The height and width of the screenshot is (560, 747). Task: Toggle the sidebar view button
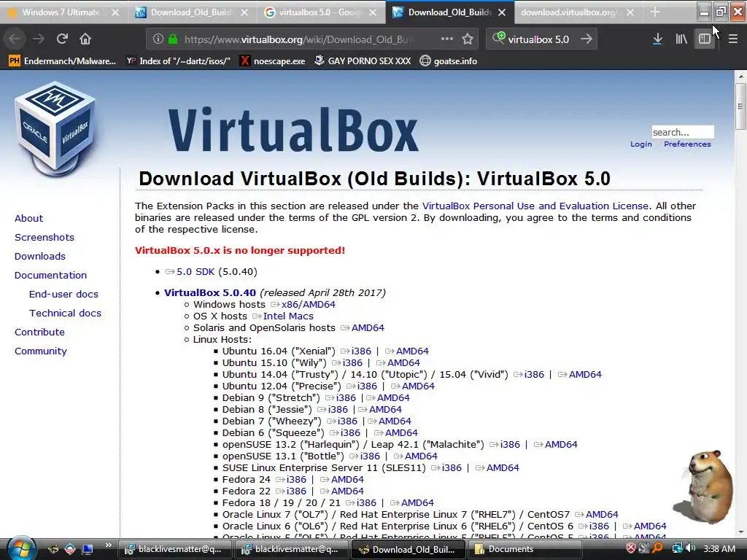704,39
